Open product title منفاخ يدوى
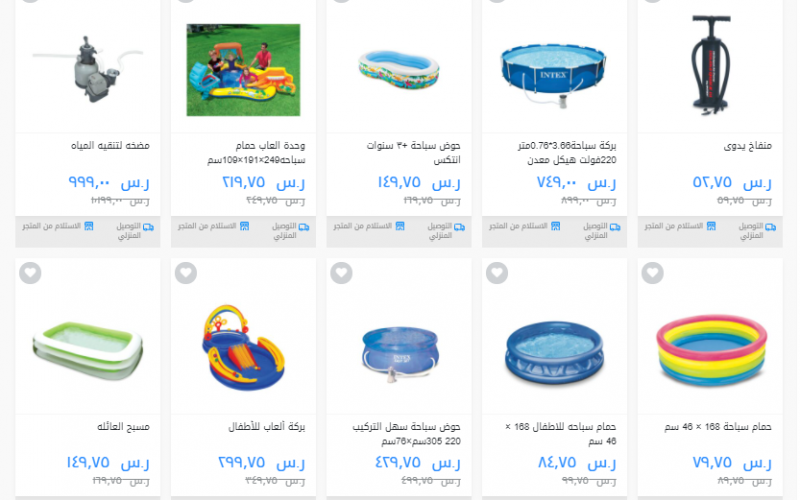 [747, 146]
